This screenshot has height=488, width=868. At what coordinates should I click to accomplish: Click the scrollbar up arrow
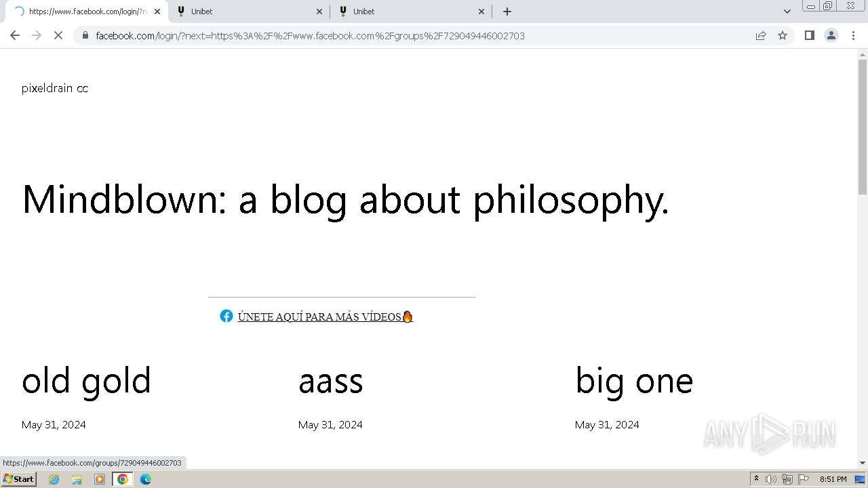coord(863,54)
